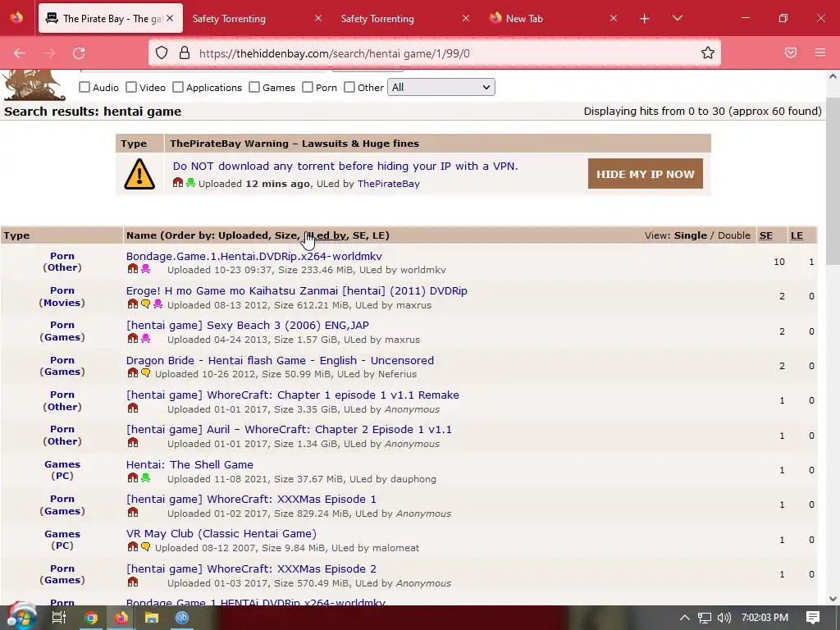Viewport: 840px width, 630px height.
Task: Click the scrollbar down arrow
Action: 833,598
